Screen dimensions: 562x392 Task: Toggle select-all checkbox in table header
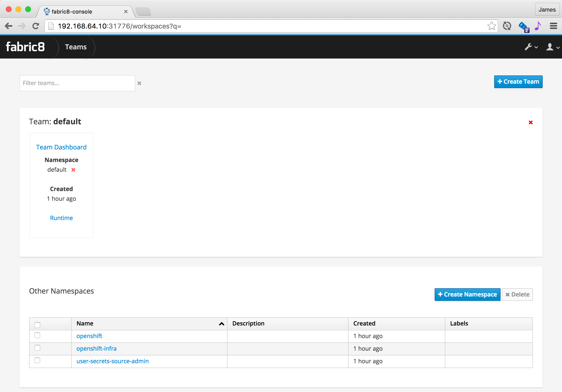tap(37, 325)
